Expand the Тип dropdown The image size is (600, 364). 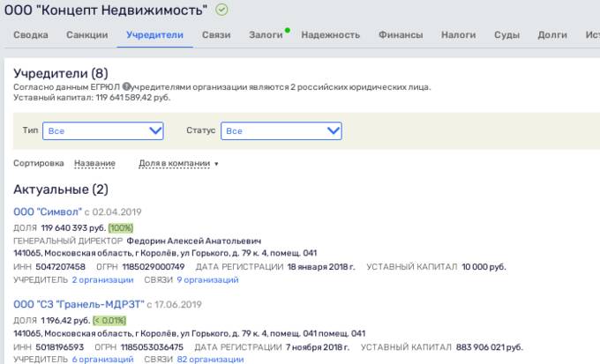point(103,130)
